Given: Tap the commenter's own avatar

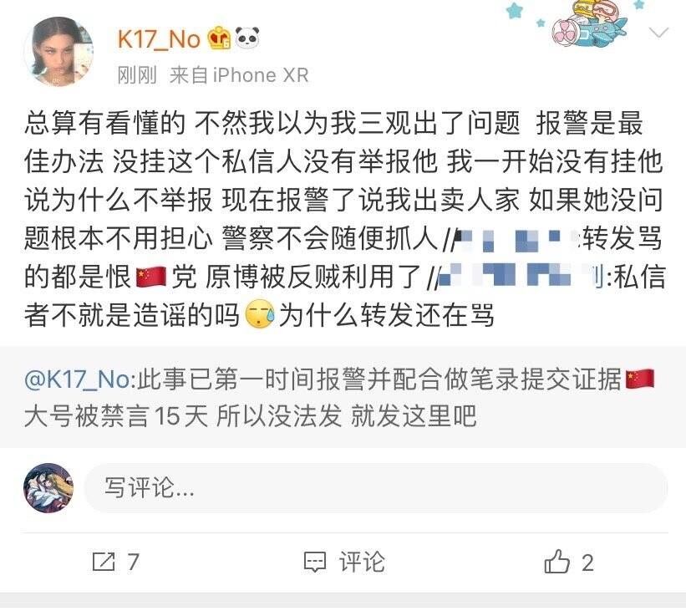Looking at the screenshot, I should coord(48,488).
